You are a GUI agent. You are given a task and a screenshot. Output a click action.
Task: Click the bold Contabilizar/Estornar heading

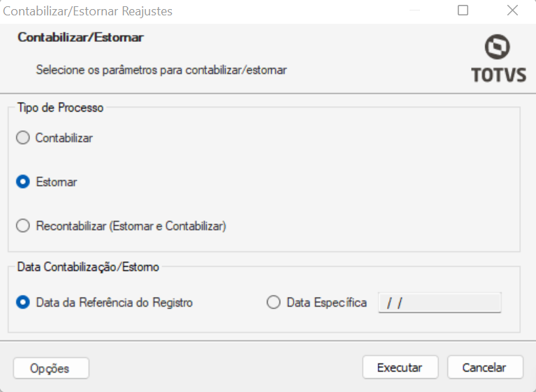tap(80, 37)
